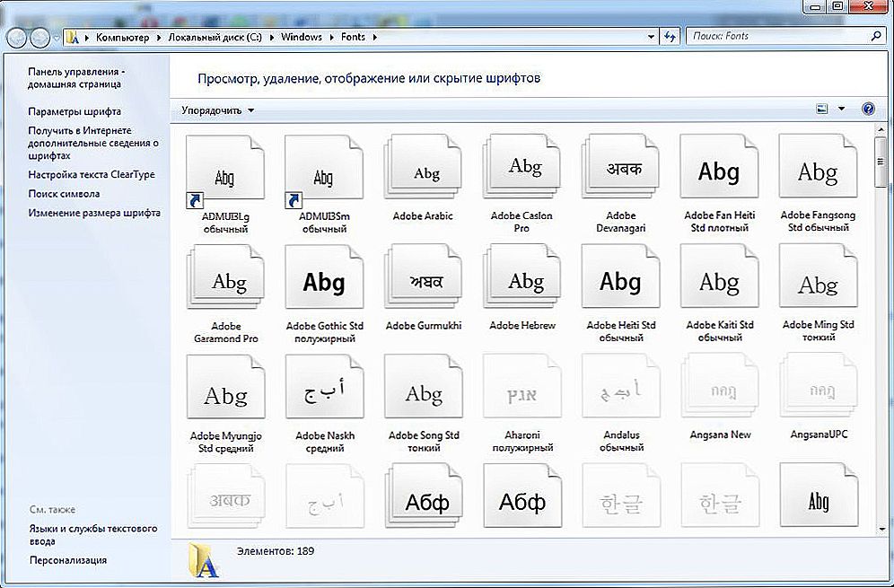Select the Adobe Gurmukhi font icon
The image size is (894, 588).
(x=423, y=277)
